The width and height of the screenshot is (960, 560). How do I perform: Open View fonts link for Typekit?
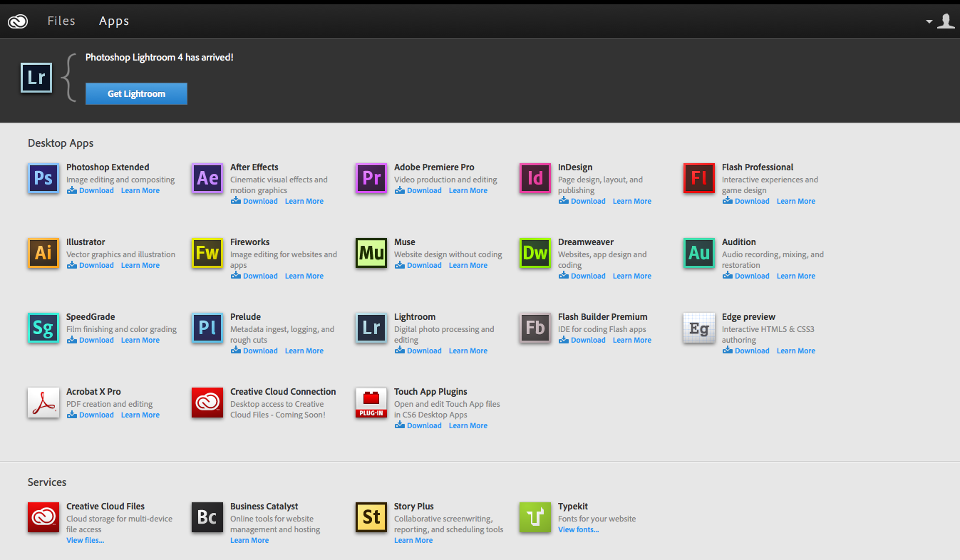click(x=579, y=529)
